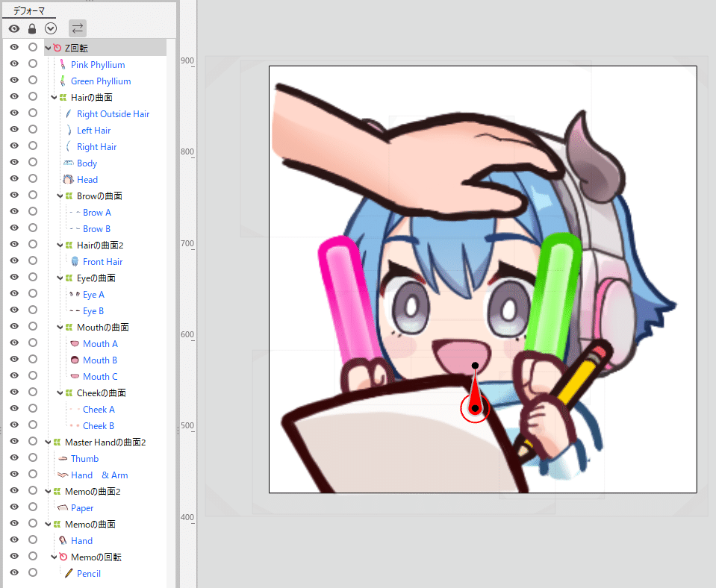Hide the Head layer with its eye icon
This screenshot has height=588, width=716.
pos(14,179)
